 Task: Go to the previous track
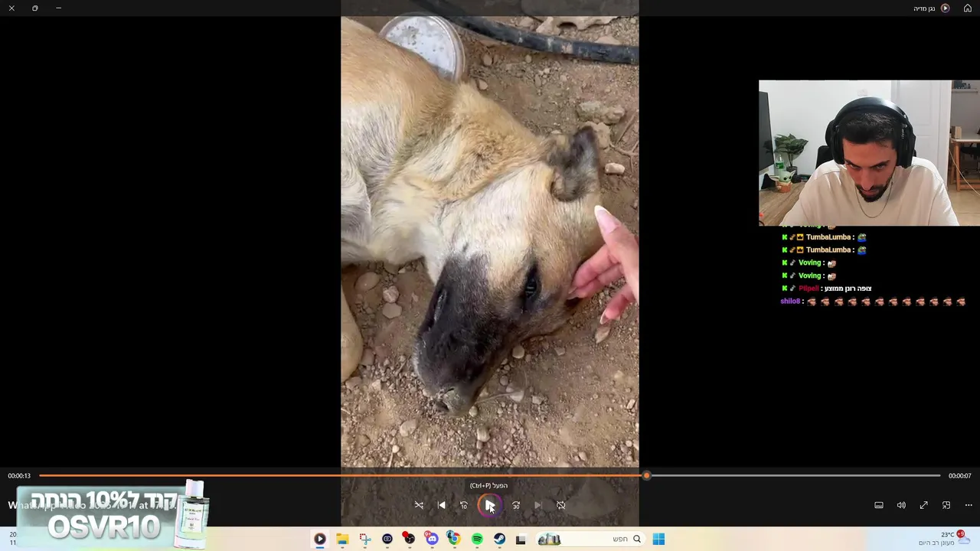[x=441, y=505]
